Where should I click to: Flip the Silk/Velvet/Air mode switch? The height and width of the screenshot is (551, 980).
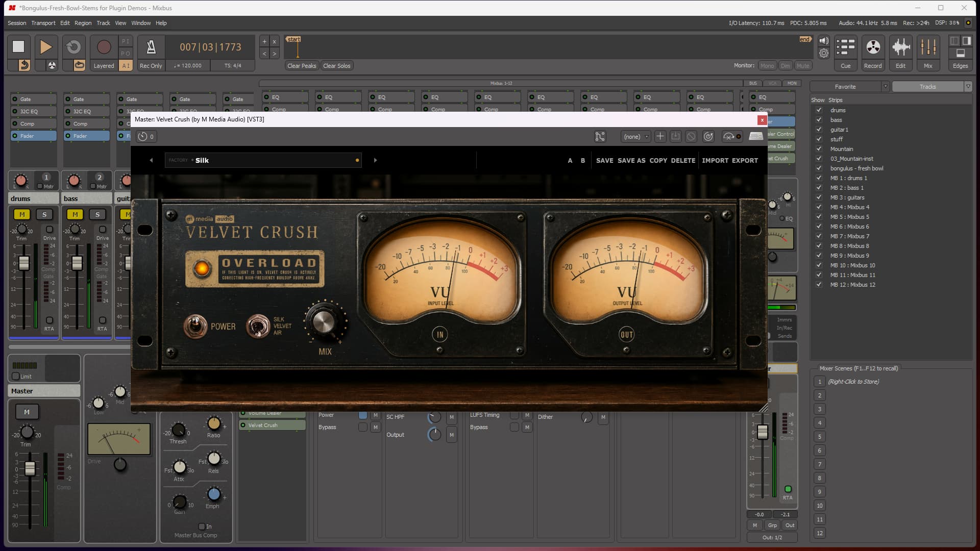[x=258, y=326]
